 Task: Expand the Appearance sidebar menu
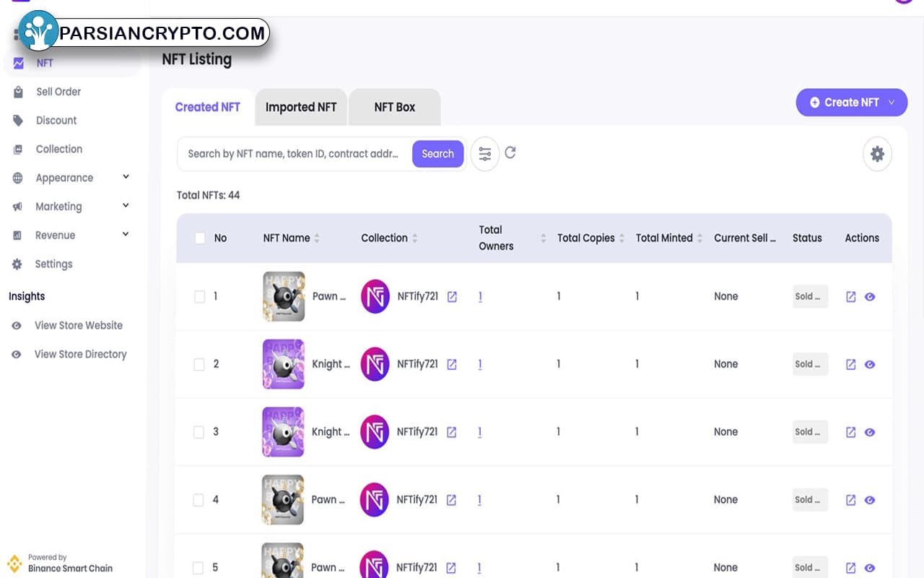click(71, 178)
